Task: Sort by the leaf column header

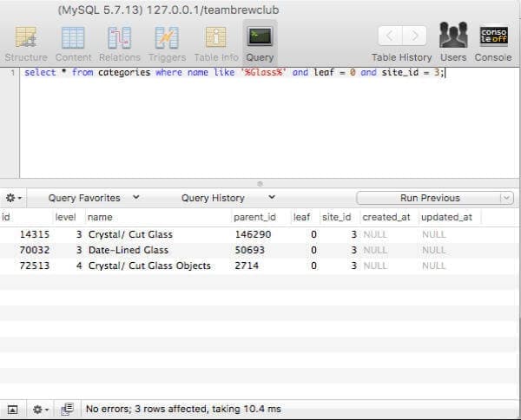Action: 306,217
